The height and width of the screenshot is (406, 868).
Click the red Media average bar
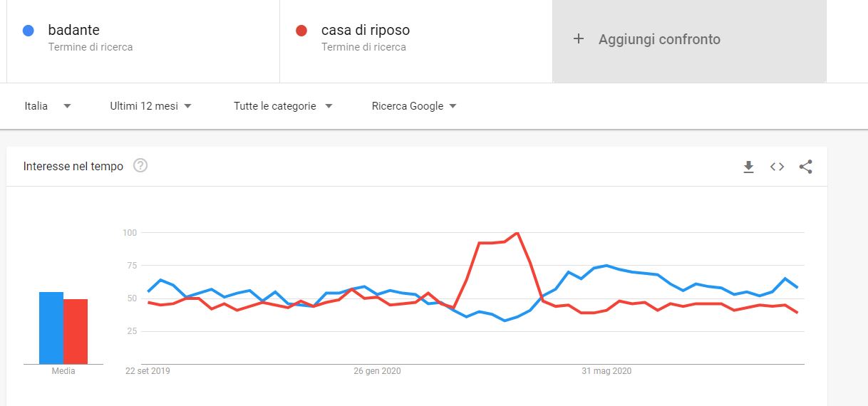[76, 332]
